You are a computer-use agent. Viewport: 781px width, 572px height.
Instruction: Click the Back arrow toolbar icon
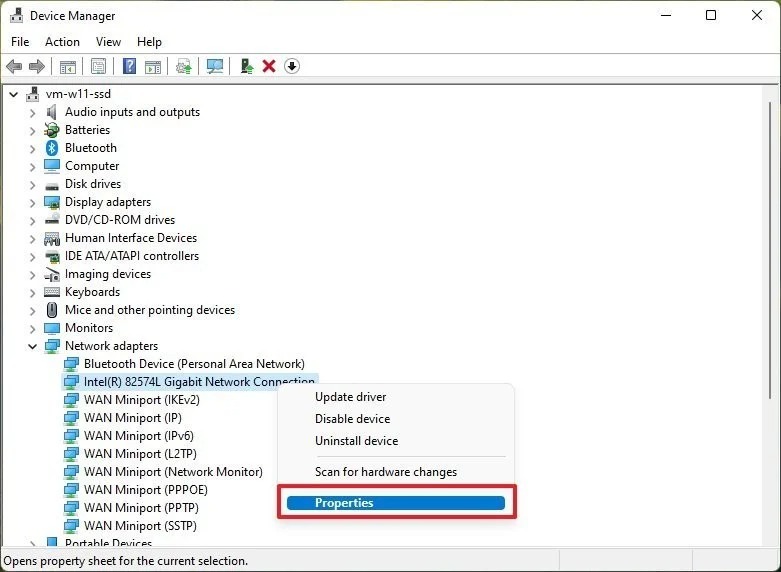14,66
